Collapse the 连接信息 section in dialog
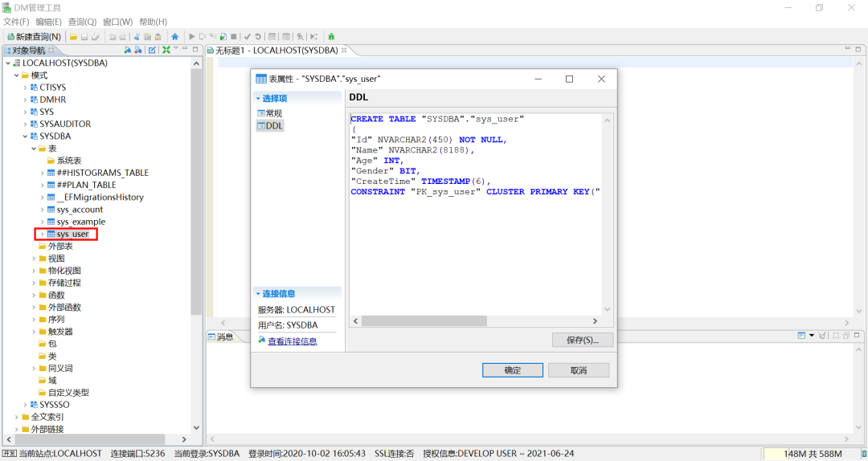The height and width of the screenshot is (461, 868). (x=258, y=293)
